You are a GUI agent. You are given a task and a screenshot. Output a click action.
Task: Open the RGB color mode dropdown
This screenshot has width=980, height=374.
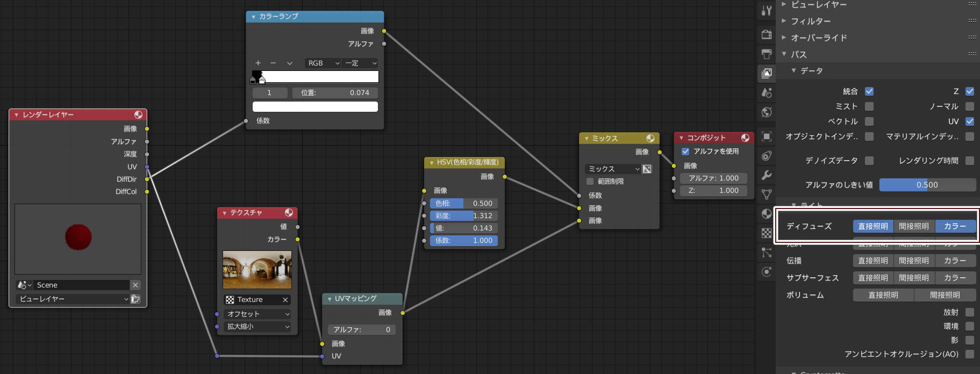pos(323,63)
